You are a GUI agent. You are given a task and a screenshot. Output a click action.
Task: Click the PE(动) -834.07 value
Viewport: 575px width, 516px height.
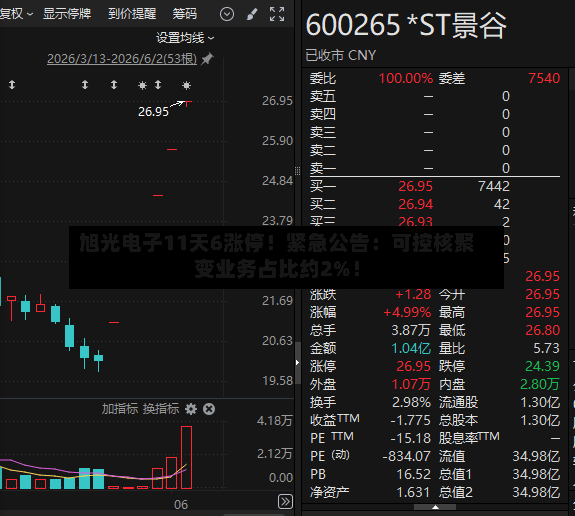(406, 457)
